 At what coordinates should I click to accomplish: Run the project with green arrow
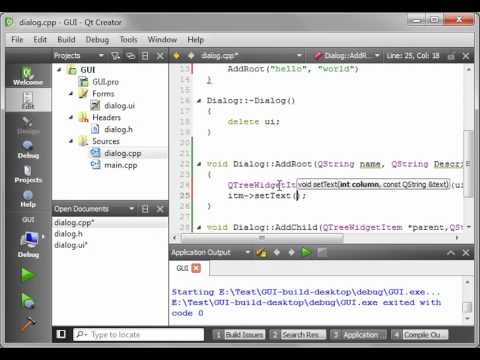point(27,275)
